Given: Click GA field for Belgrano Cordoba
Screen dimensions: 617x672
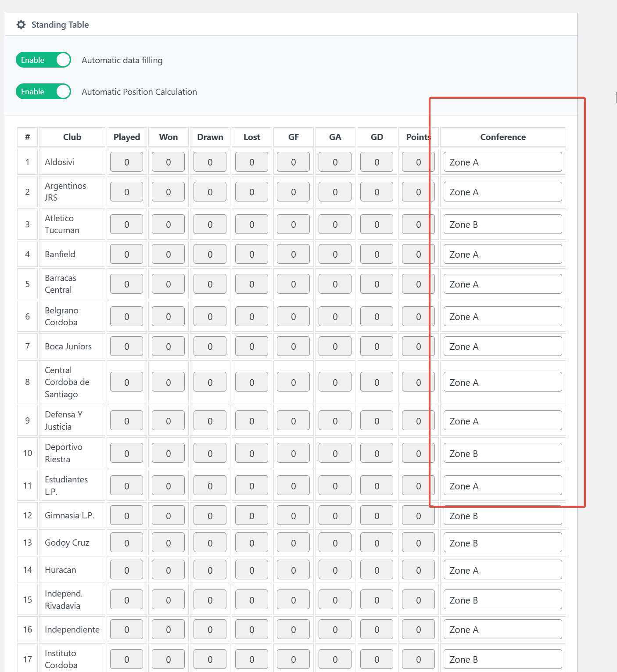Looking at the screenshot, I should (x=335, y=316).
